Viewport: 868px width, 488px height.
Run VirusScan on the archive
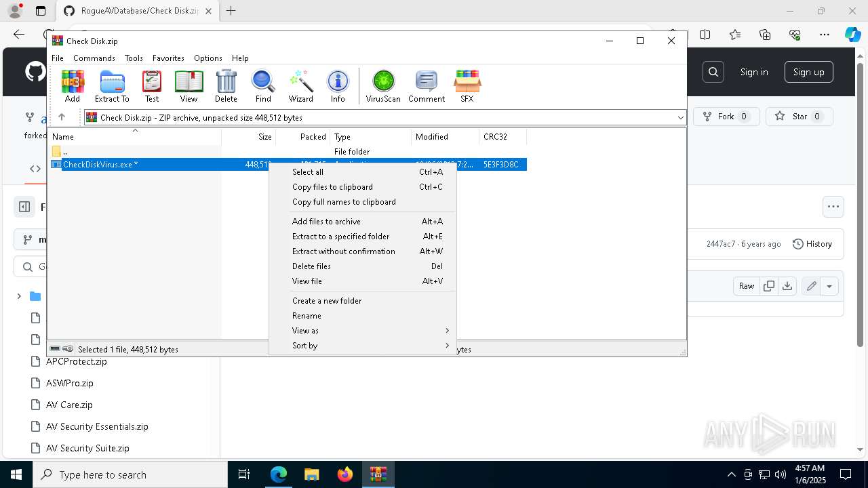(x=383, y=86)
